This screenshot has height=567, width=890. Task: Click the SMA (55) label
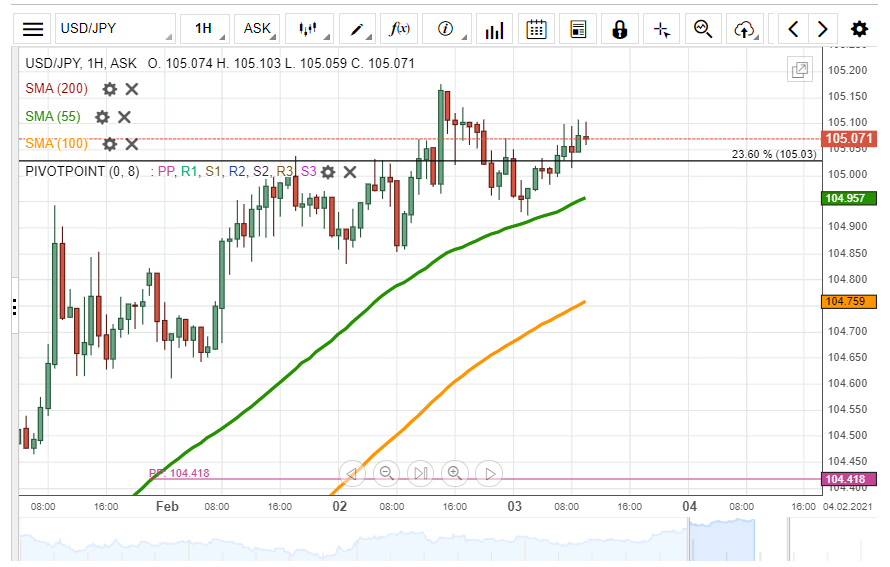(53, 116)
